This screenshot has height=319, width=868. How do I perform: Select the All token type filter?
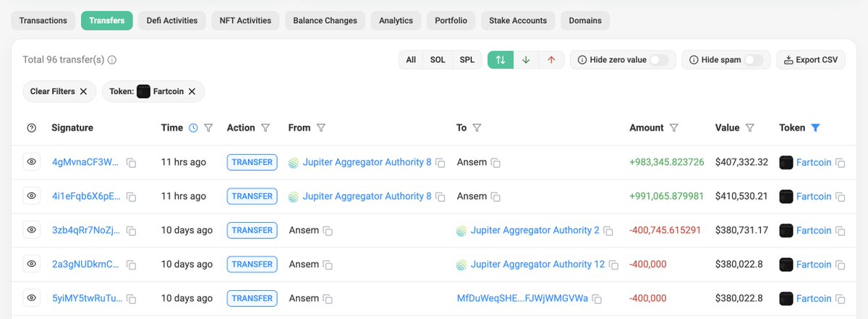coord(411,59)
